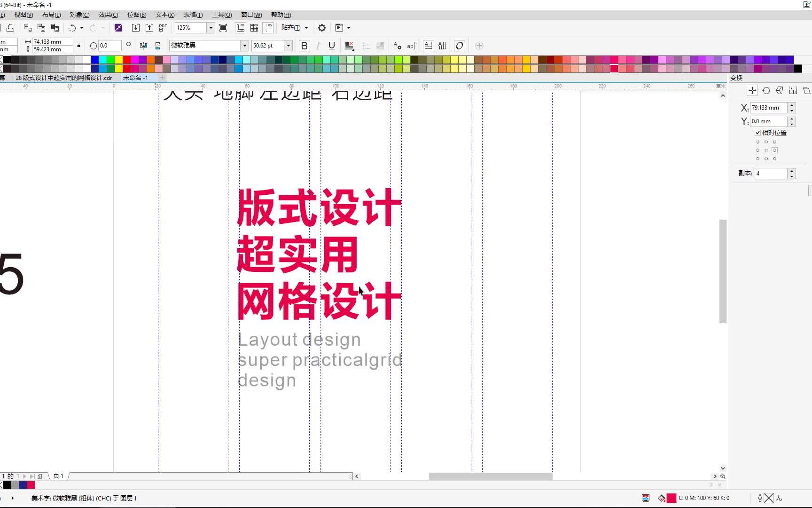This screenshot has height=508, width=812.
Task: Select the right-center anchor point
Action: 774,151
